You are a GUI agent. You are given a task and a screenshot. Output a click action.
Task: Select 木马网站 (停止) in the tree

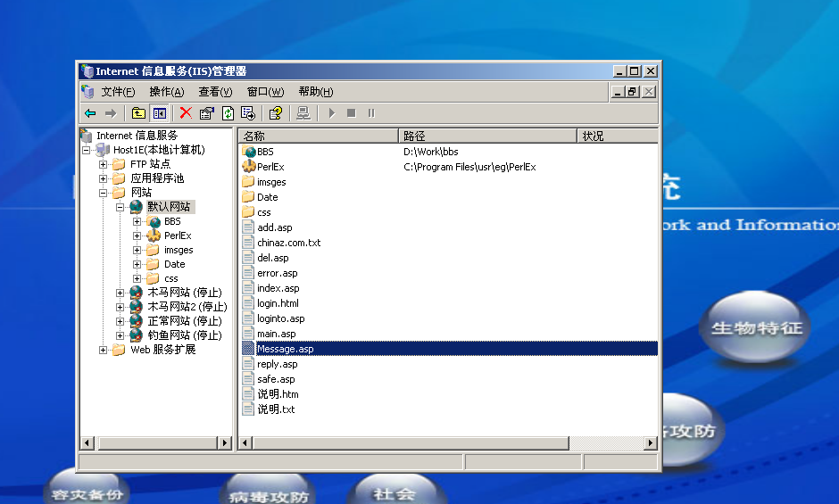point(185,292)
